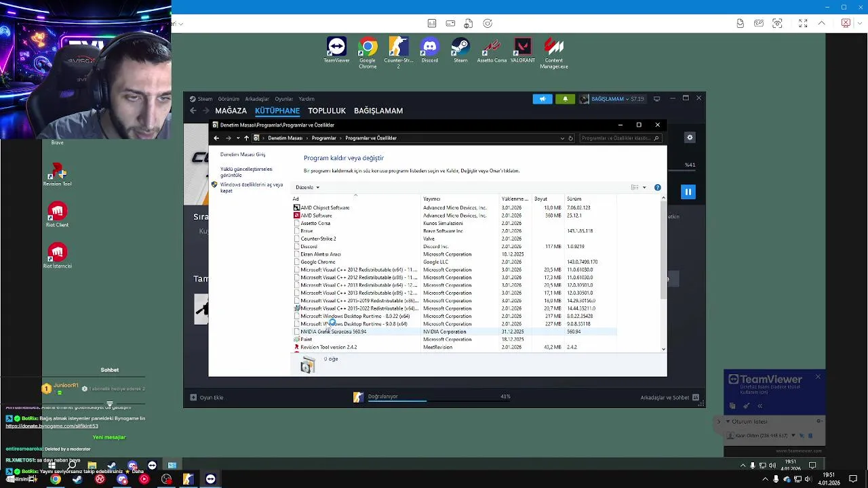This screenshot has height=488, width=868.
Task: Click the Steam download progress bar
Action: tap(439, 401)
